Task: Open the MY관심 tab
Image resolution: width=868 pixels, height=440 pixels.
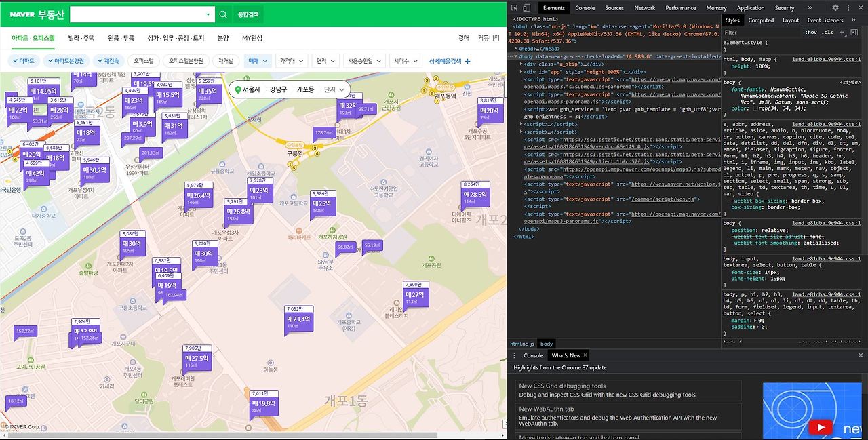Action: point(252,38)
